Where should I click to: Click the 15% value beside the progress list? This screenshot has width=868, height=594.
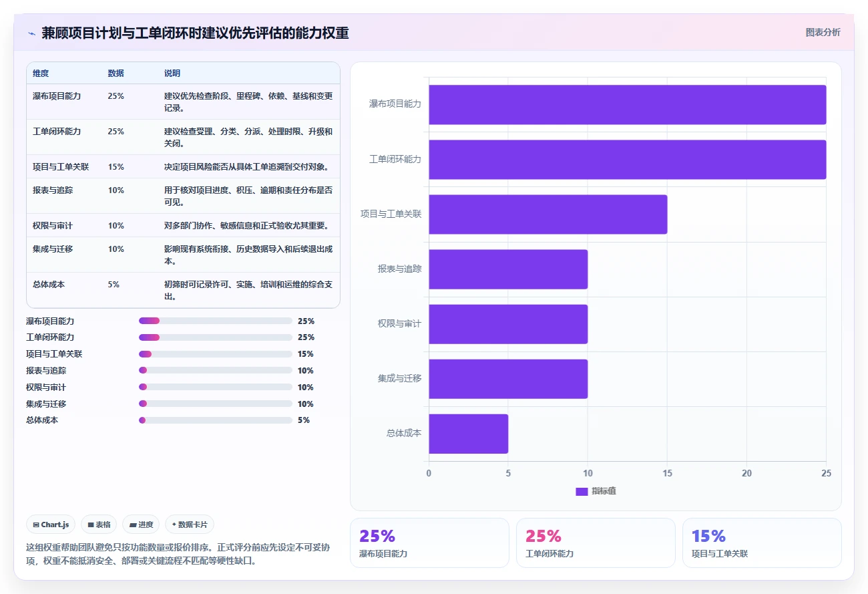[x=306, y=354]
